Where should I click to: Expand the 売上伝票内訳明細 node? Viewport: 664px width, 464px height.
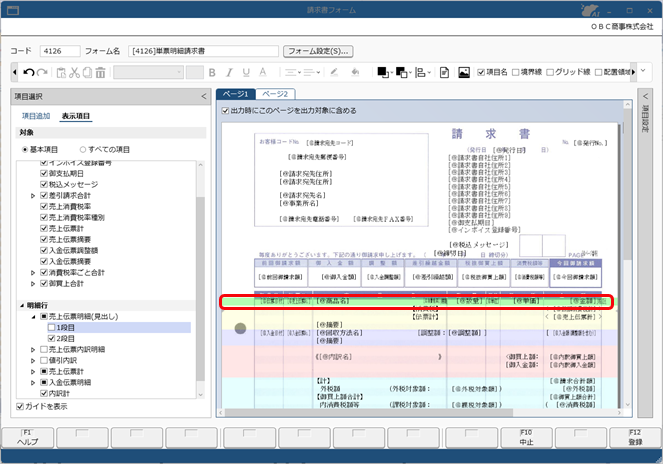point(33,350)
